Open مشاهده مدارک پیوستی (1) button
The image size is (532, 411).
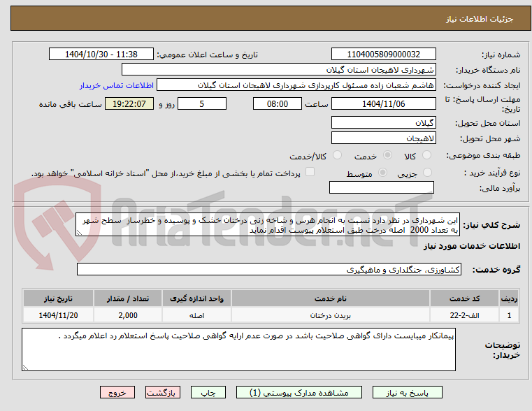[299, 392]
